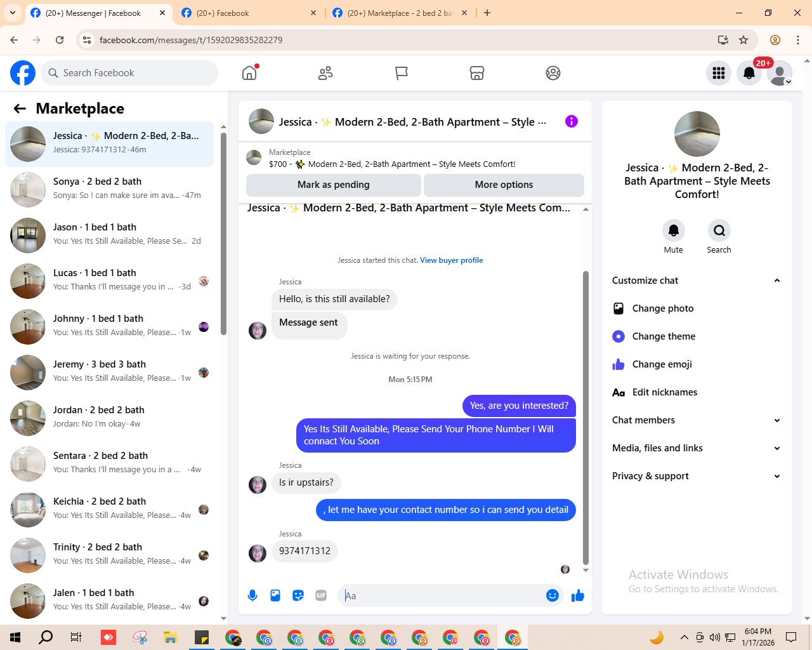This screenshot has width=812, height=650.
Task: Open Jeremy 3 bed 3 bath conversation
Action: [109, 373]
